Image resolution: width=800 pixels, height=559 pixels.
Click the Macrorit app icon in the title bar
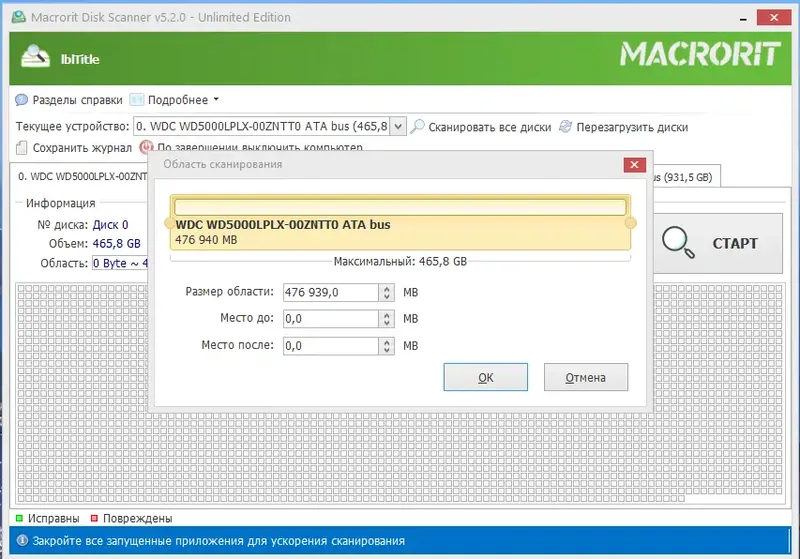point(18,17)
